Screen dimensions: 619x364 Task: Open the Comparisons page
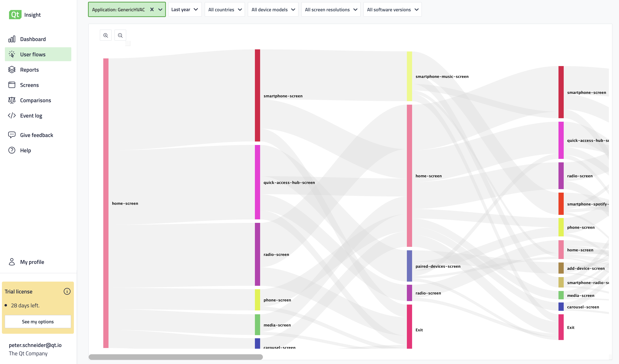[x=35, y=100]
